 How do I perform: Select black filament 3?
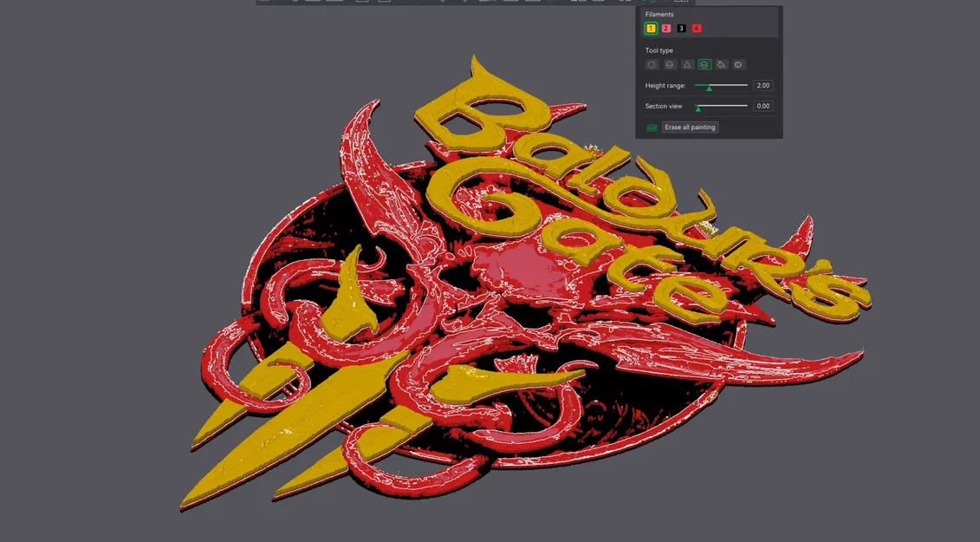(681, 28)
